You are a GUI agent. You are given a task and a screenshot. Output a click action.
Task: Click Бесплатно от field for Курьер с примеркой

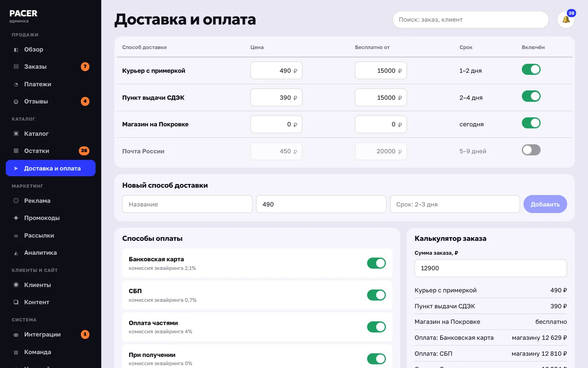[x=381, y=71]
